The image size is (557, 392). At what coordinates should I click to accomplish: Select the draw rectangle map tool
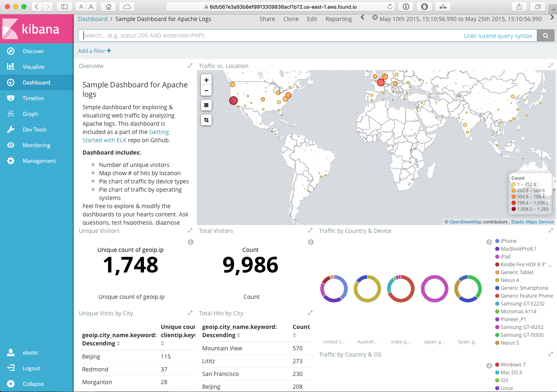point(206,105)
